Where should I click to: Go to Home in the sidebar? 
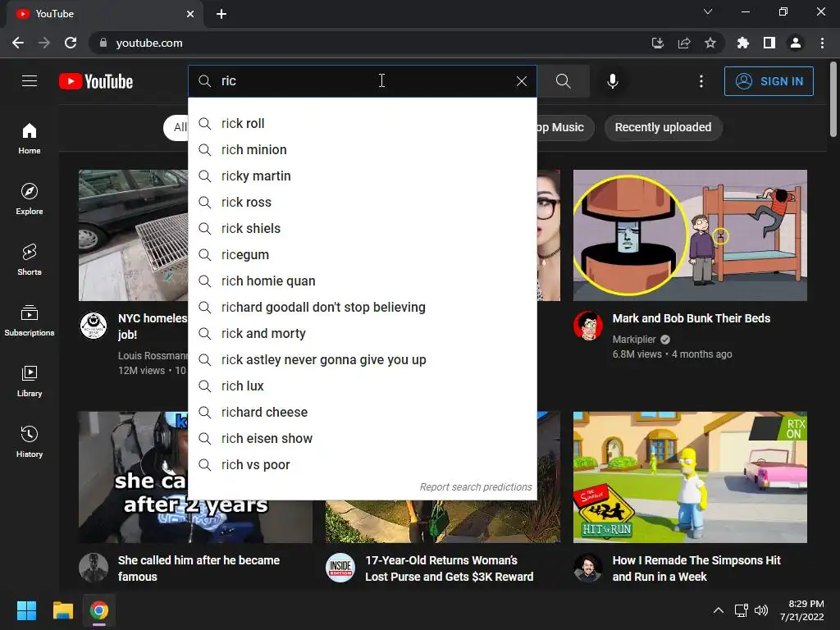point(30,138)
